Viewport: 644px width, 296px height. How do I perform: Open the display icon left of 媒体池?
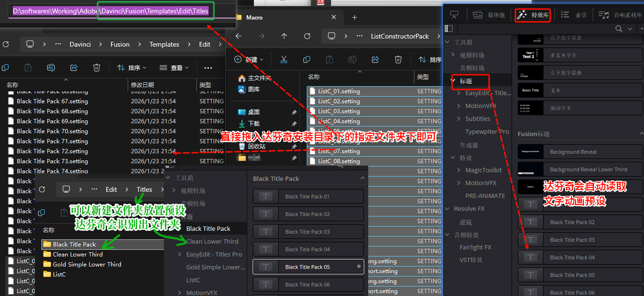tap(454, 15)
